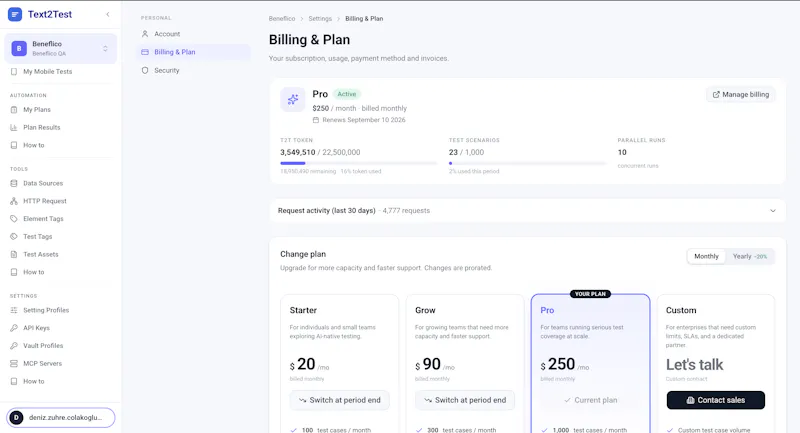The image size is (800, 433).
Task: Click the Billing & Plan card icon
Action: click(145, 52)
